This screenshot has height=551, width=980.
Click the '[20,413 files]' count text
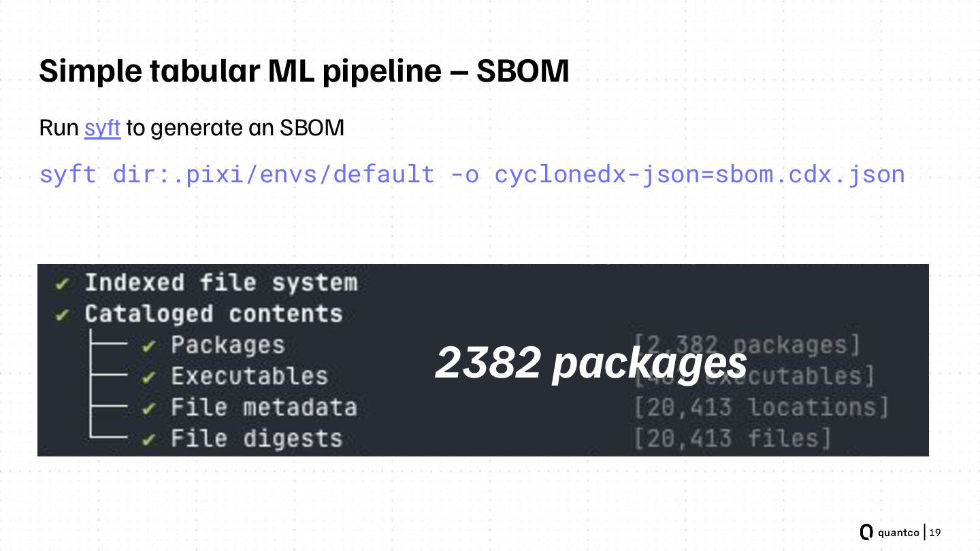click(x=732, y=439)
